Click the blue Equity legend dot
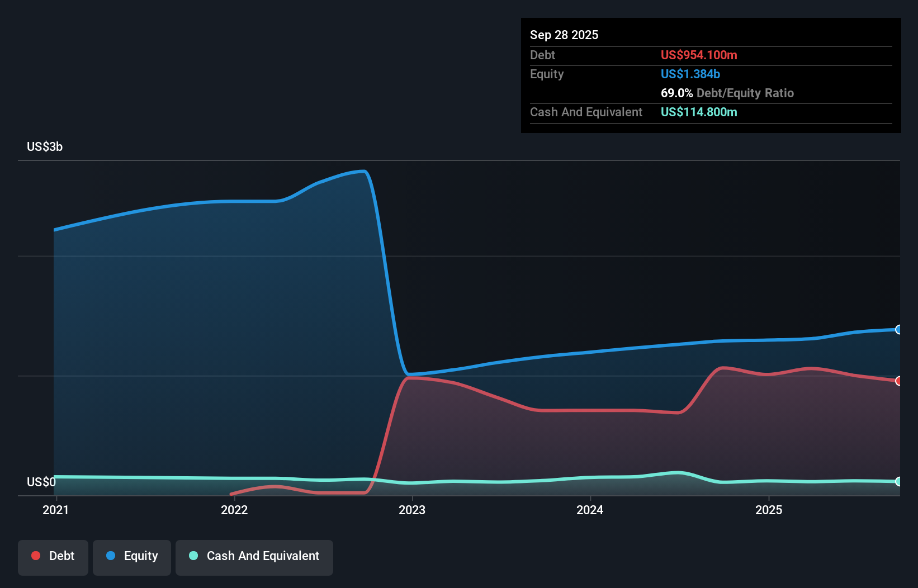The height and width of the screenshot is (588, 918). coord(111,556)
